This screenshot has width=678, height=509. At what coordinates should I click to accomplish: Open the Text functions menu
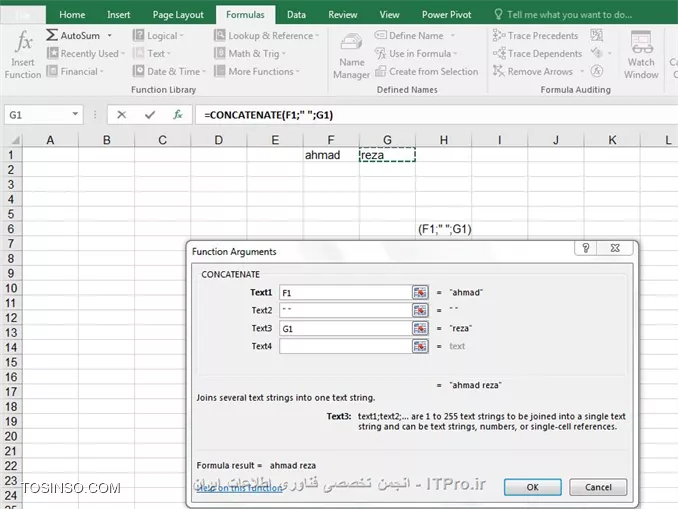click(x=152, y=54)
